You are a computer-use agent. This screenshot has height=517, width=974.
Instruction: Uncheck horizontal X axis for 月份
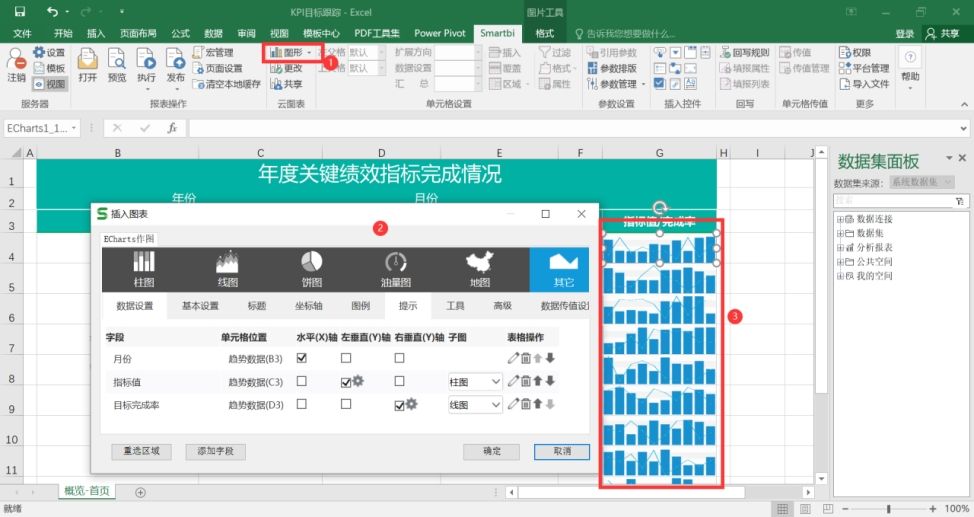[302, 358]
